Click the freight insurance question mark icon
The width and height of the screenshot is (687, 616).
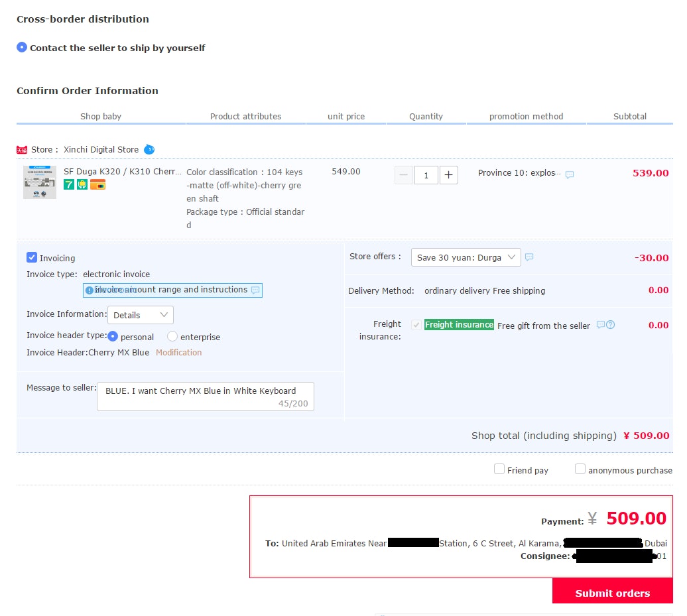click(x=611, y=325)
